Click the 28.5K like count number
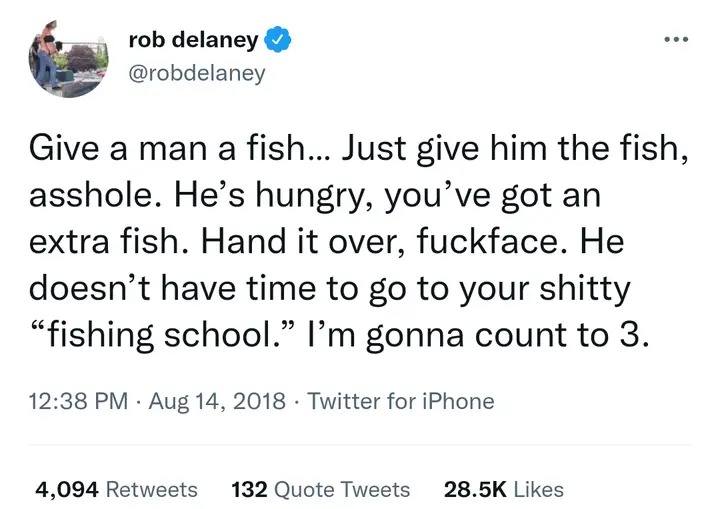 [x=473, y=489]
